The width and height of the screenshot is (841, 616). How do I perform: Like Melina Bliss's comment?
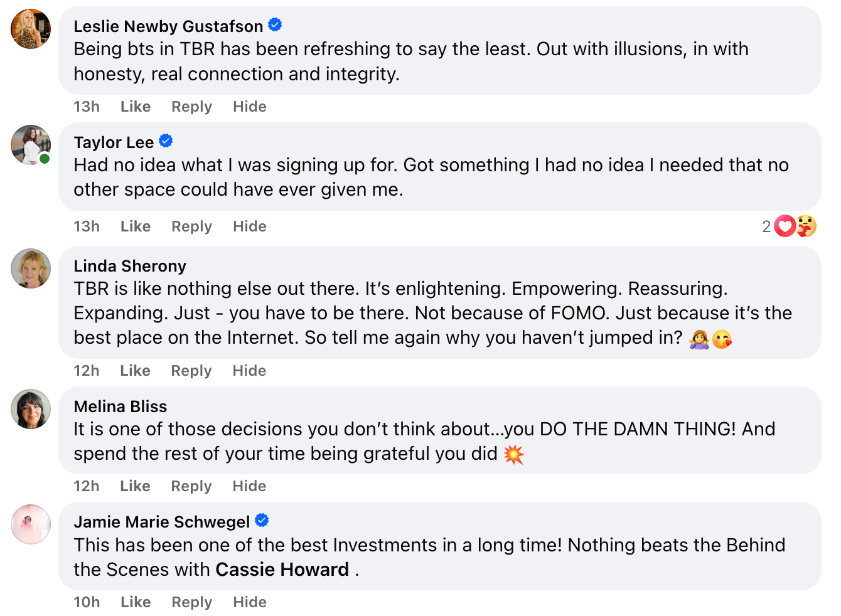[135, 486]
